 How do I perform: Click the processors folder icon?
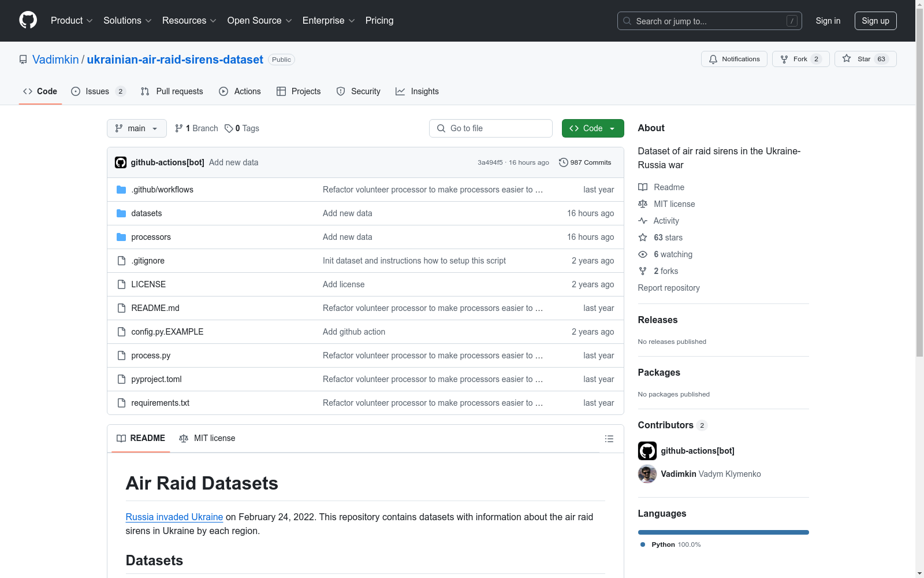[121, 237]
